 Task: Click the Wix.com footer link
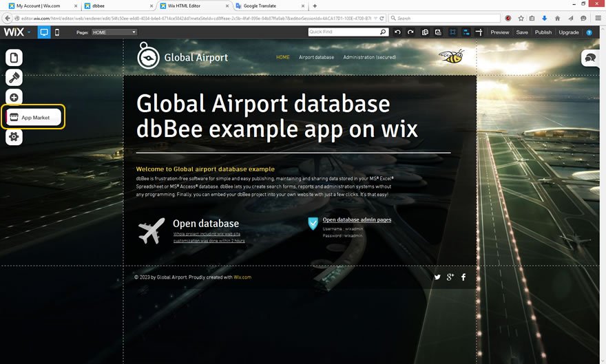coord(242,277)
